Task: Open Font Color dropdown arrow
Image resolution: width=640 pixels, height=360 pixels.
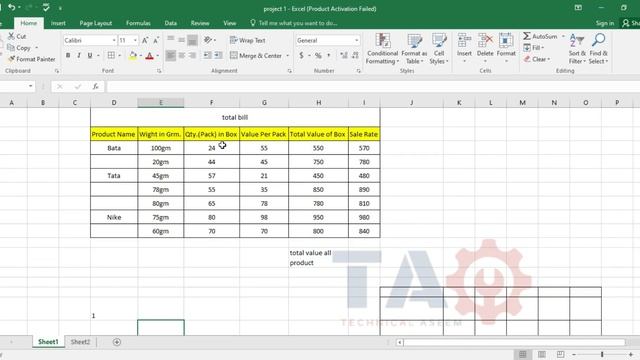Action: click(158, 56)
